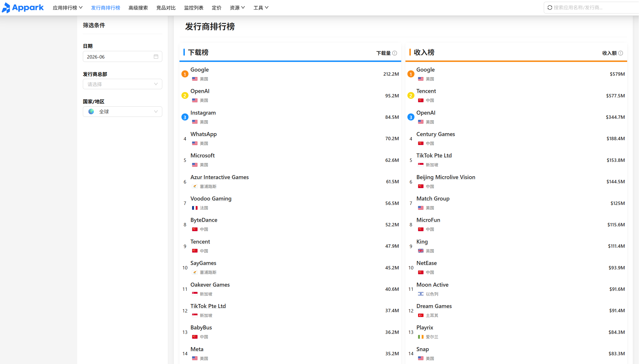Open TikTok Pte Ltd in download chart
The height and width of the screenshot is (364, 639).
tap(208, 306)
